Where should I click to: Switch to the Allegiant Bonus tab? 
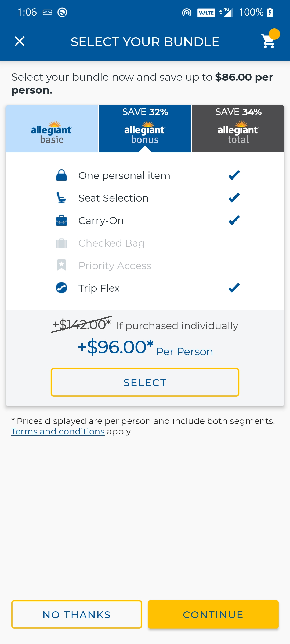click(145, 129)
